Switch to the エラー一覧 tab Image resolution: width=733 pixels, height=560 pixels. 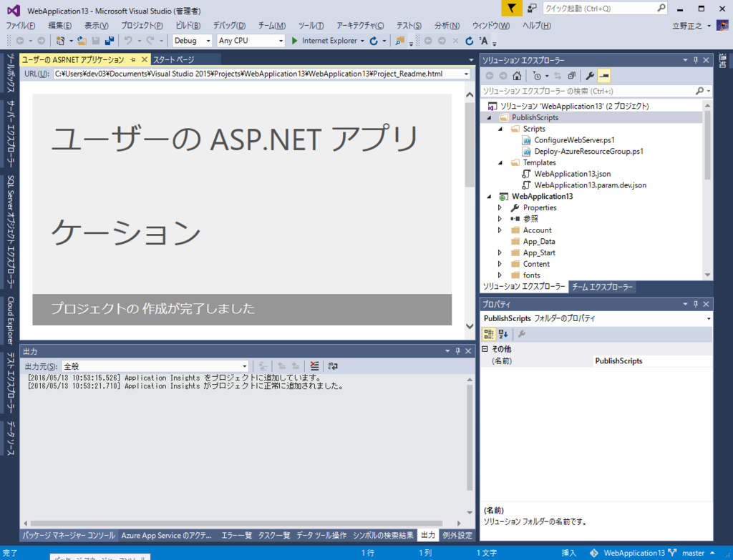tap(236, 535)
